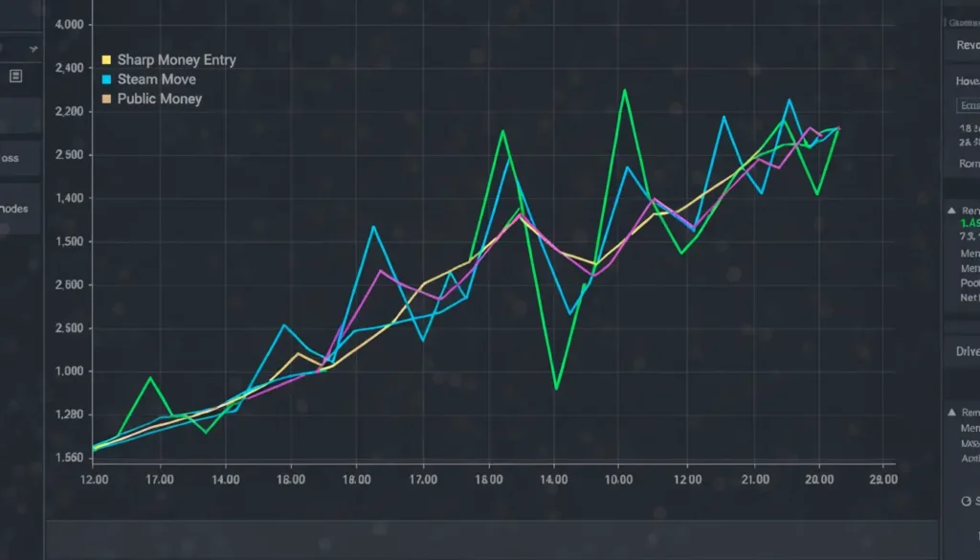Open the list panel icon in left sidebar
The image size is (980, 560).
click(x=15, y=77)
